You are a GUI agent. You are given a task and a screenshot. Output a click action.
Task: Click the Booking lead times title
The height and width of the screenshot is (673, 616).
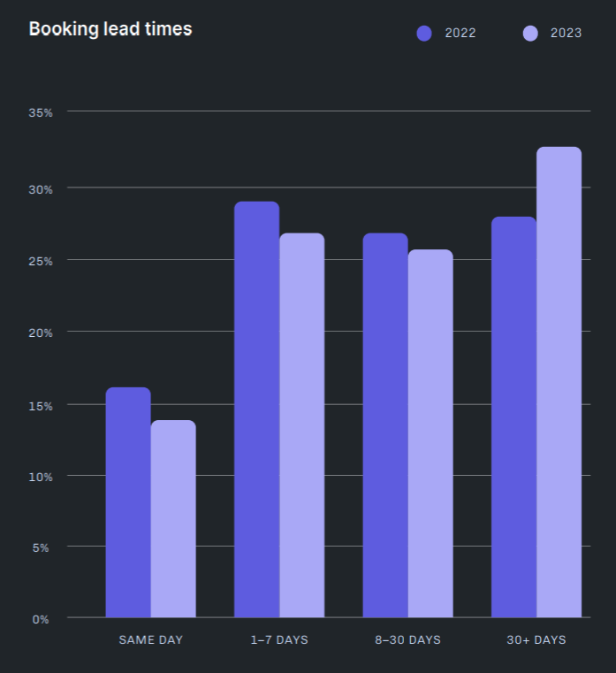click(x=110, y=29)
